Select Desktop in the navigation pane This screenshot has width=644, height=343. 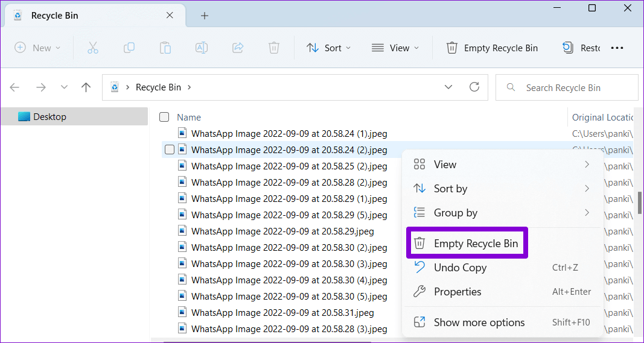coord(74,116)
